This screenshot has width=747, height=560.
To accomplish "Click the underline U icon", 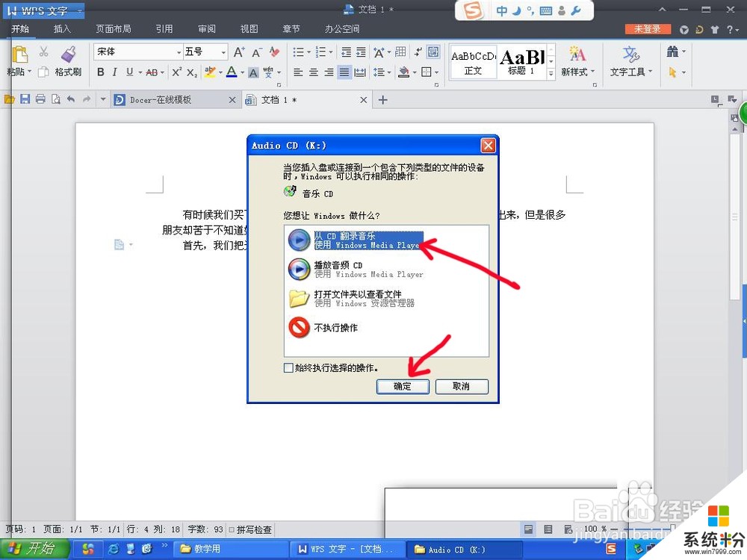I will [x=129, y=72].
